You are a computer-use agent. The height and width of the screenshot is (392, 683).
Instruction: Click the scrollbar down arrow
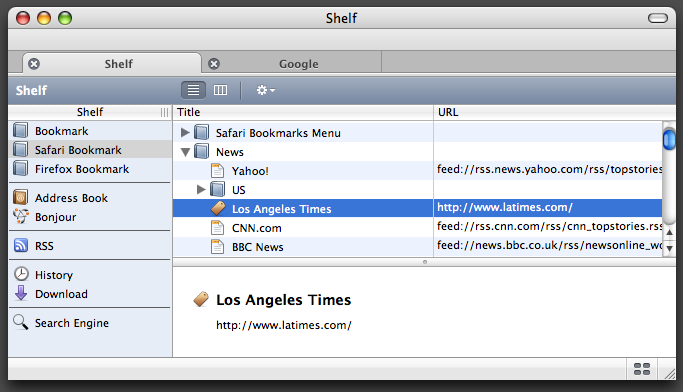pos(669,248)
